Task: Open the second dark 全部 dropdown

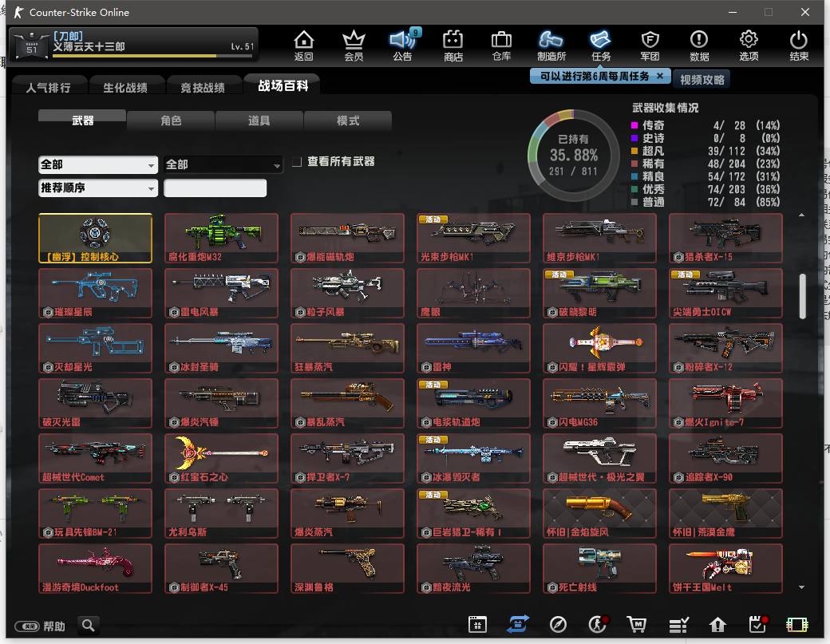Action: point(223,164)
